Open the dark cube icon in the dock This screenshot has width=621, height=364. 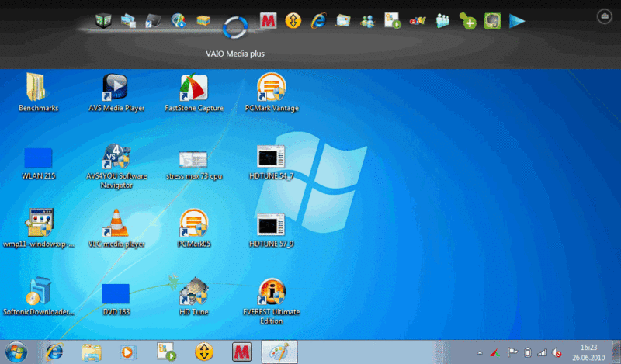[103, 21]
